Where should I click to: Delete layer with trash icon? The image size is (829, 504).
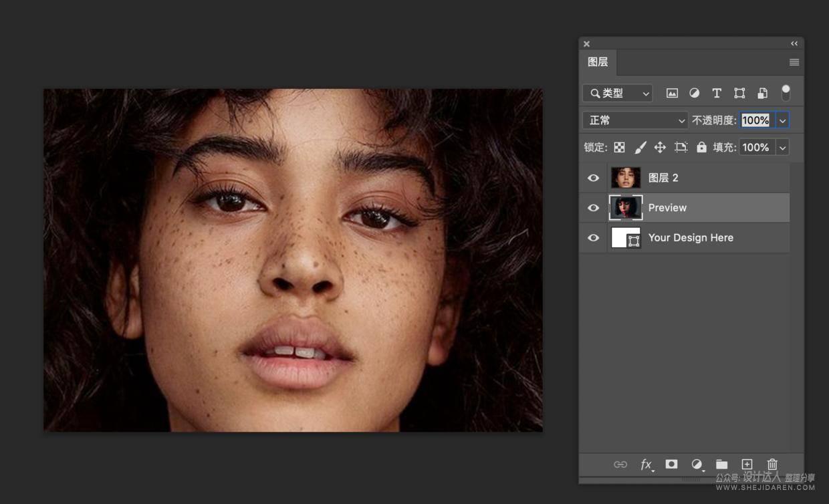click(x=772, y=465)
